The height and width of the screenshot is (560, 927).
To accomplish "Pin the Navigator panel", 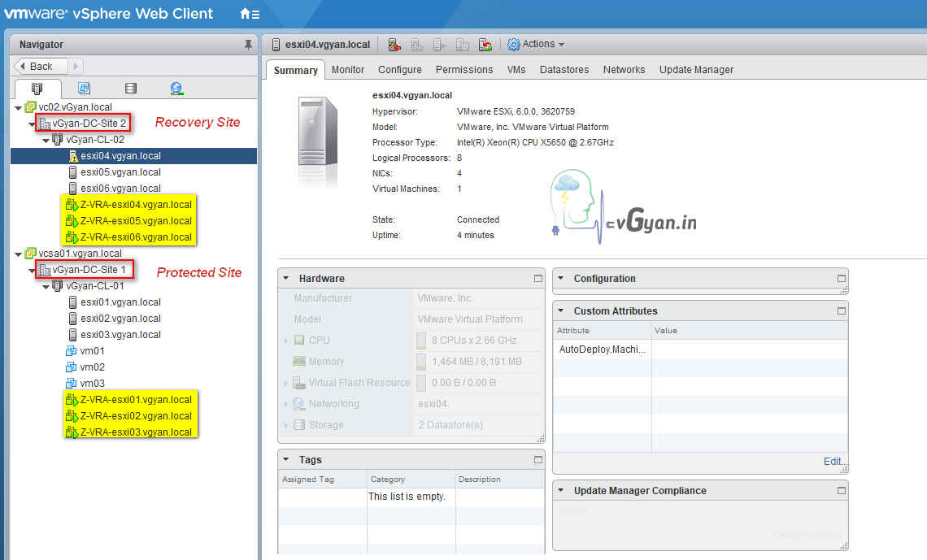I will click(248, 45).
